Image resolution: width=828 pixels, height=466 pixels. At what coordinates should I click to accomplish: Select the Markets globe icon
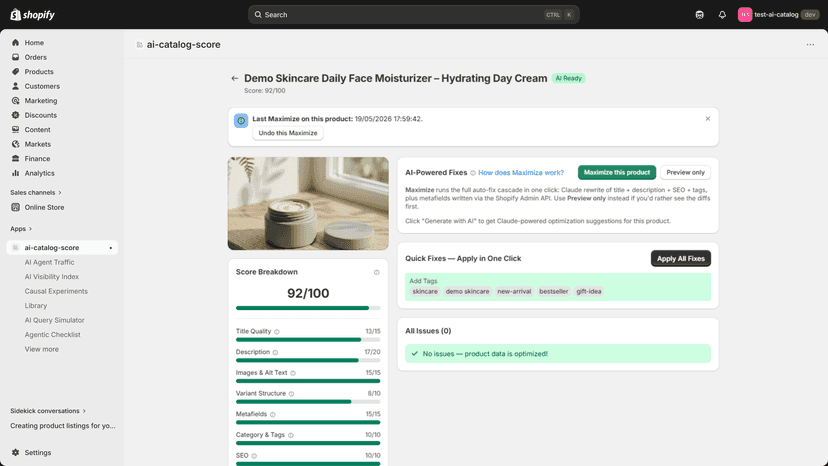pos(15,144)
